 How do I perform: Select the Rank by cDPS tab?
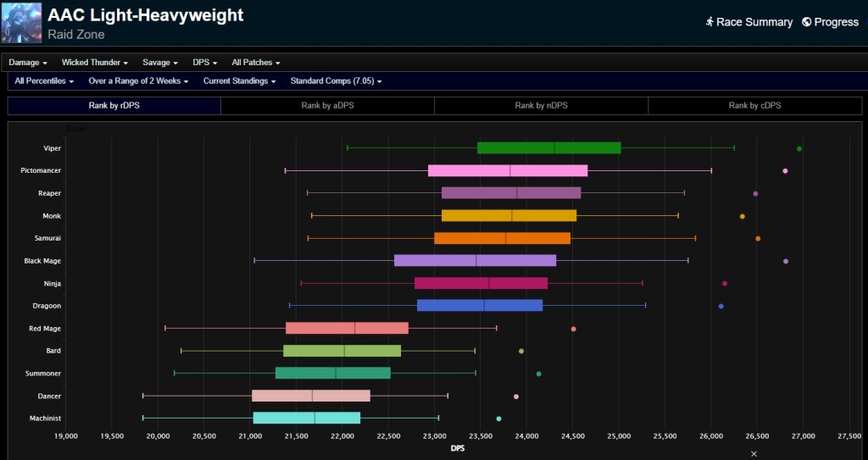pos(754,106)
